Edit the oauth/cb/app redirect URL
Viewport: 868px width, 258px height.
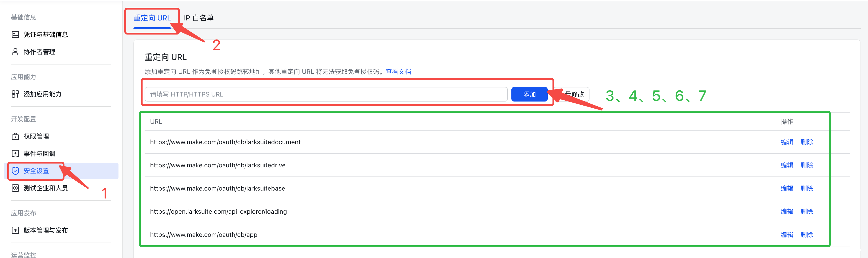tap(787, 234)
